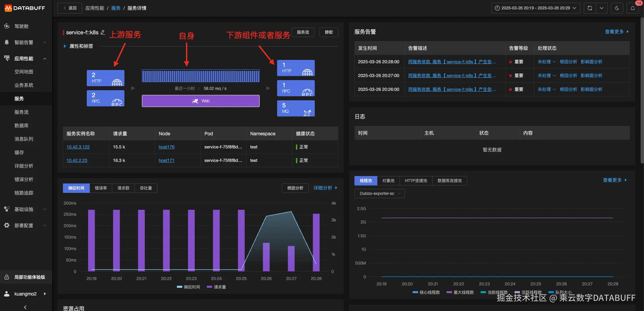644x311 pixels.
Task: Open 缓存 in the sidebar
Action: click(19, 152)
